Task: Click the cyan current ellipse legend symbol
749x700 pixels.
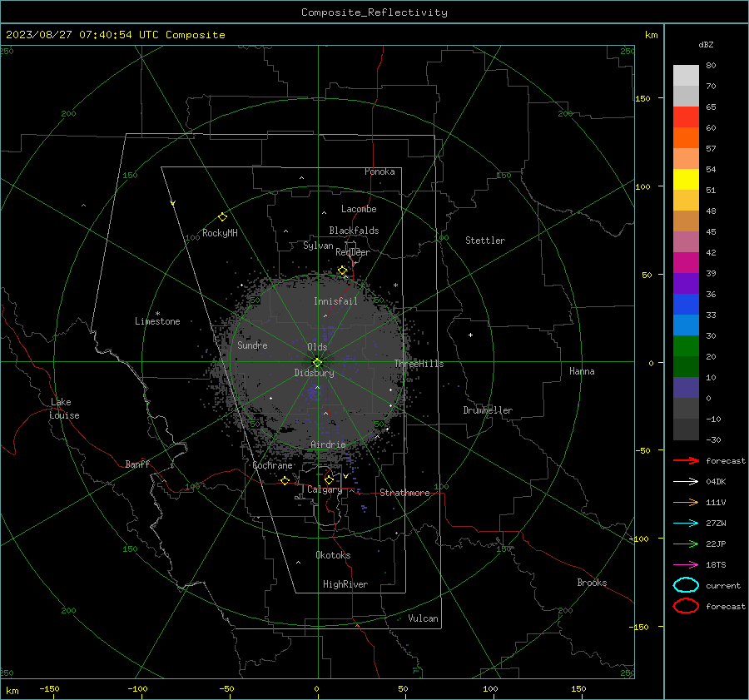Action: (x=686, y=585)
